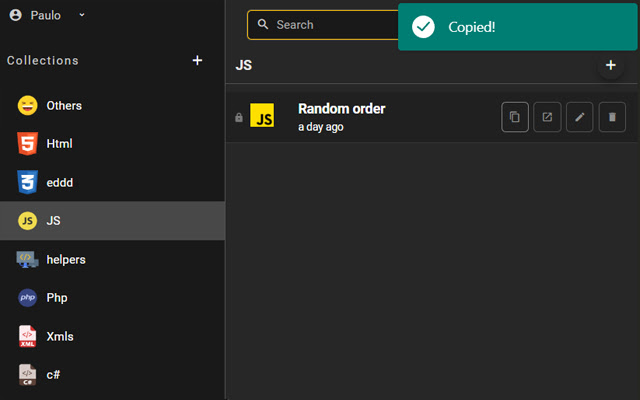Viewport: 640px width, 400px height.
Task: Focus the Search input field
Action: point(330,25)
